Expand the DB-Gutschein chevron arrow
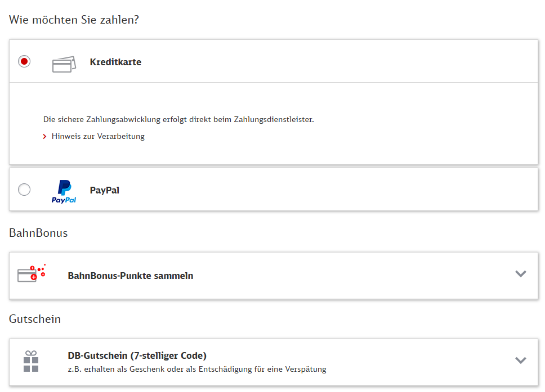This screenshot has width=545, height=392. [x=521, y=361]
